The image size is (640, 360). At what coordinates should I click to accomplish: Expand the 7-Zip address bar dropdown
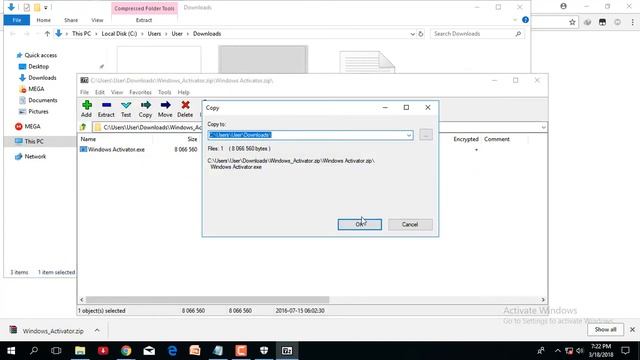pos(543,128)
